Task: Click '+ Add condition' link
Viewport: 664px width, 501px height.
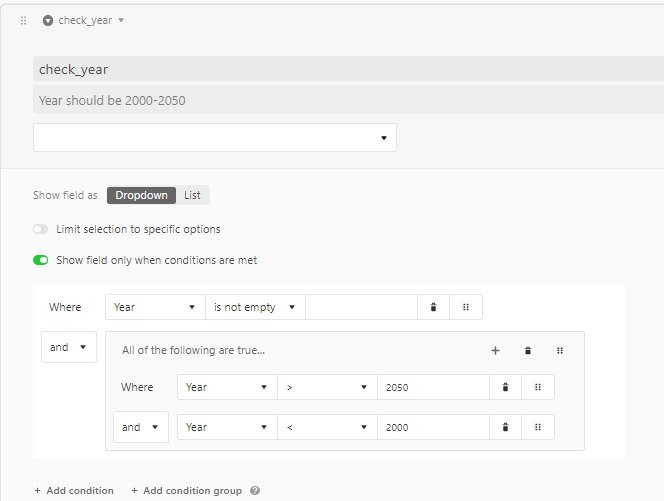Action: (74, 490)
